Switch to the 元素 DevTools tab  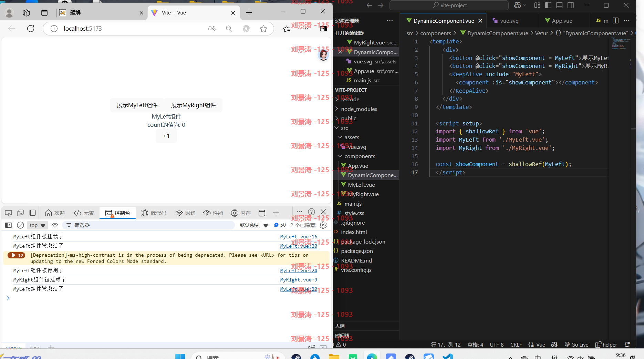(x=84, y=213)
